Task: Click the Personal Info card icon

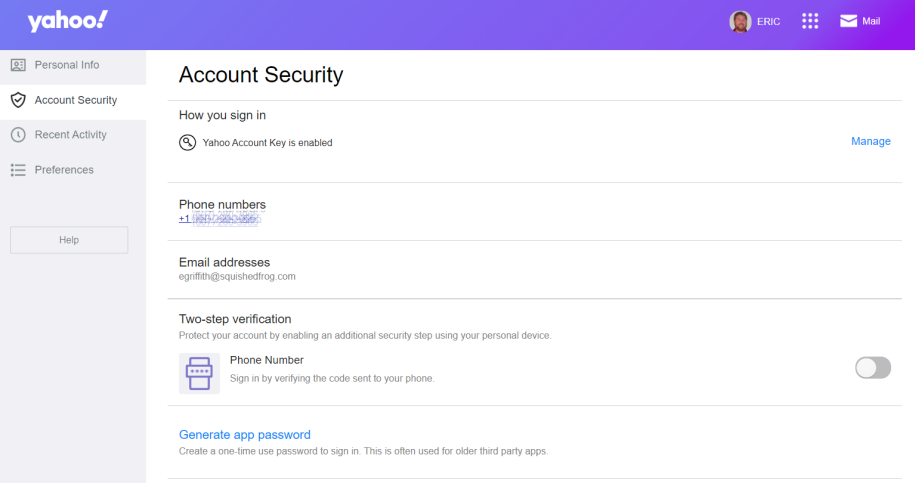Action: (18, 65)
